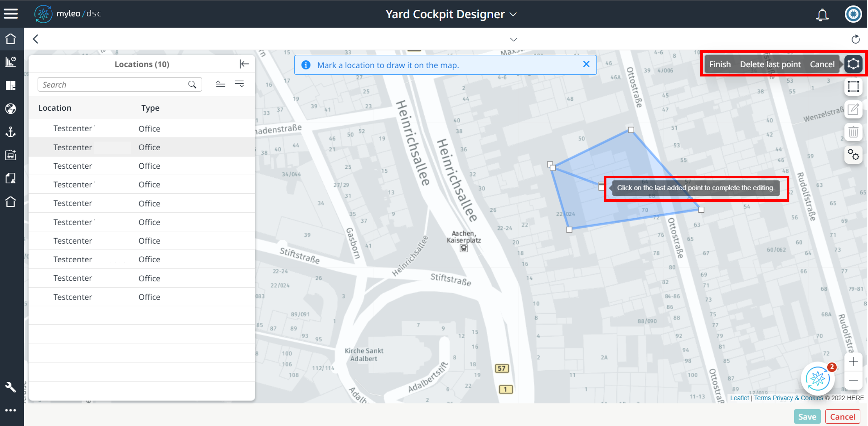This screenshot has width=868, height=426.
Task: Zoom in the map with plus
Action: point(853,362)
